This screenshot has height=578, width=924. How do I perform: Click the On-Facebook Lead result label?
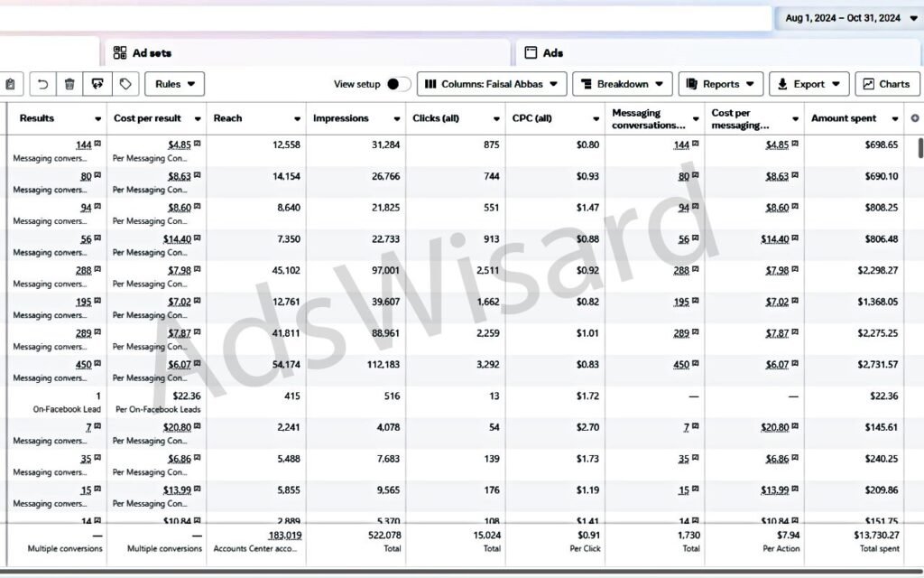click(67, 409)
